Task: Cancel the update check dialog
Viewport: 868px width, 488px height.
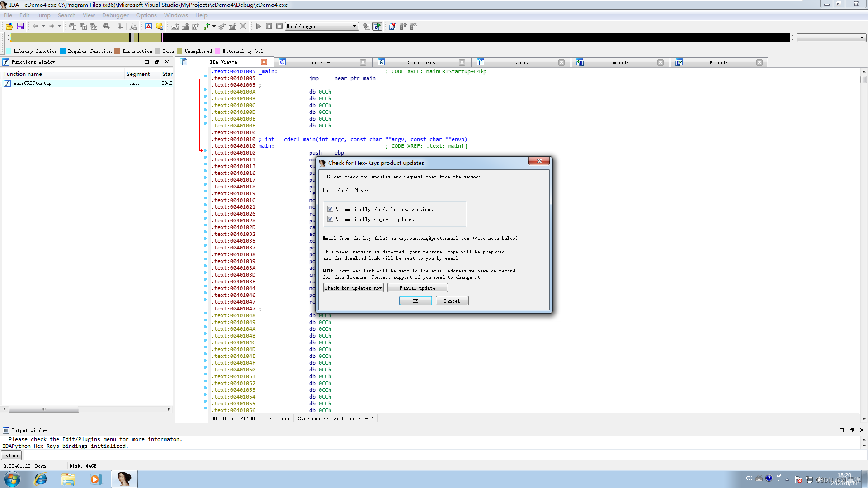Action: (x=452, y=301)
